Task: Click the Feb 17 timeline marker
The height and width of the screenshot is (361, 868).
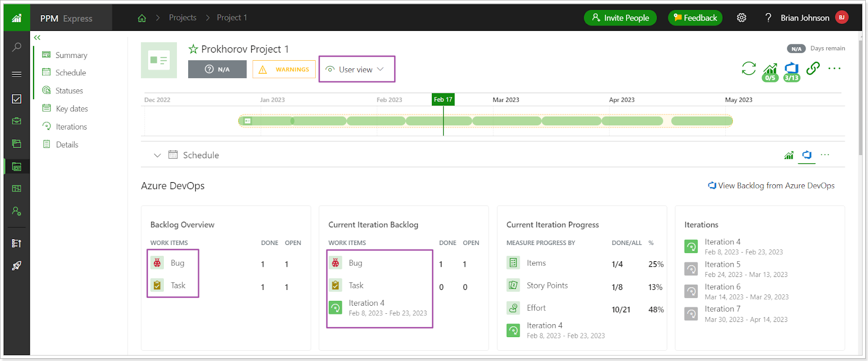Action: point(443,99)
